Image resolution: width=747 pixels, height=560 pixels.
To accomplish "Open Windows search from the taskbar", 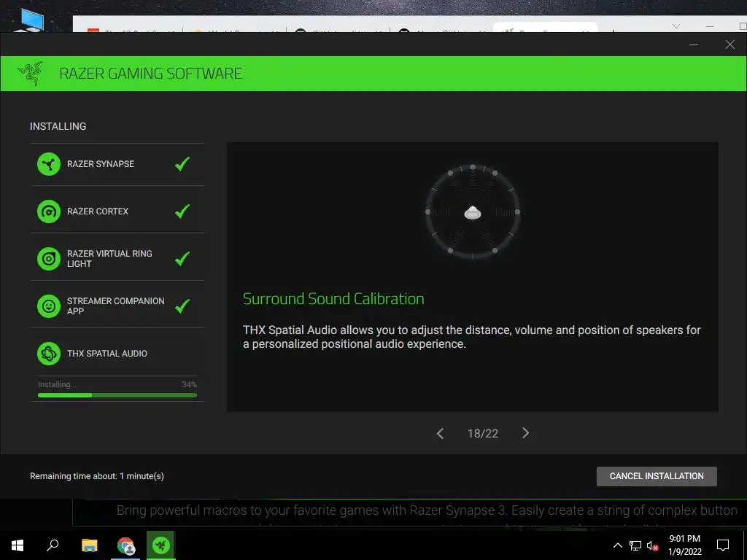I will pyautogui.click(x=53, y=545).
